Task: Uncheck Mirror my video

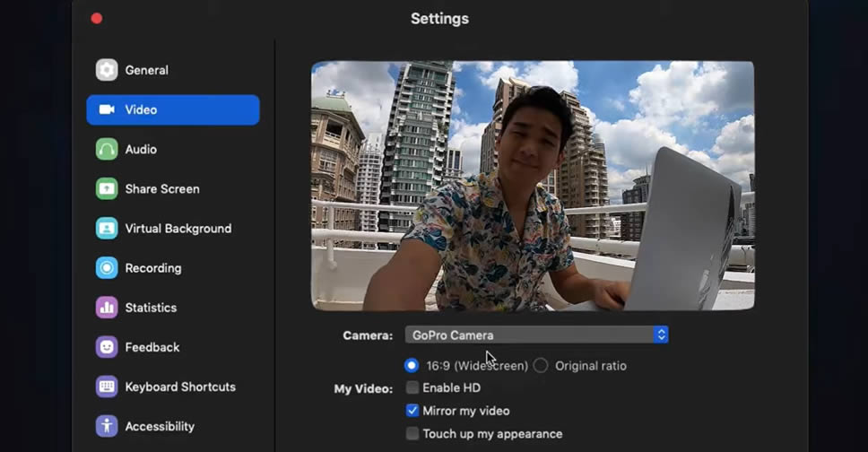Action: point(412,411)
